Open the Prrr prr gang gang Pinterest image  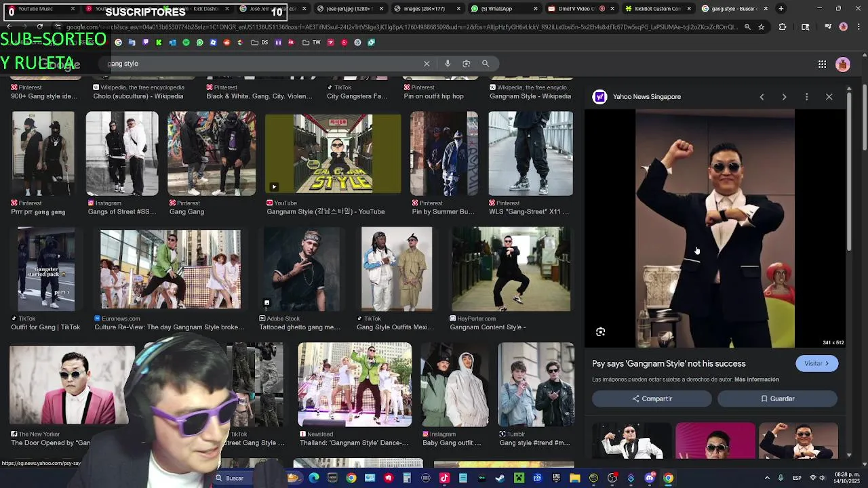click(43, 154)
